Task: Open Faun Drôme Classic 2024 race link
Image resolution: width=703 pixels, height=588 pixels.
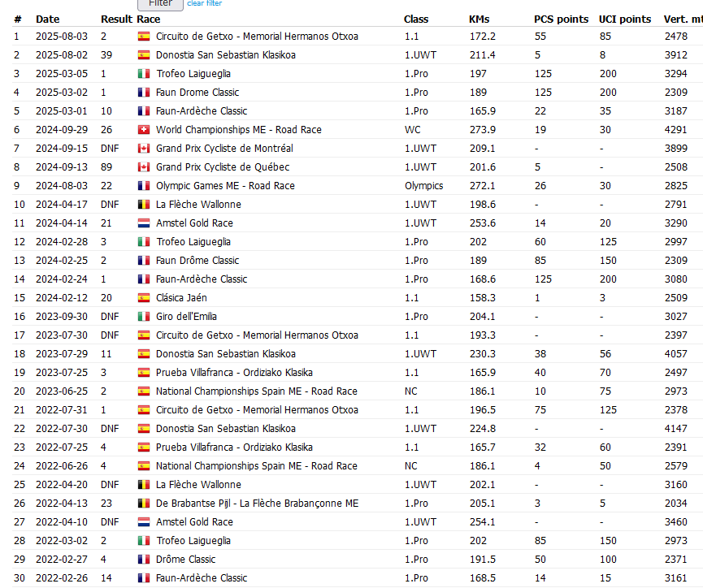Action: tap(197, 261)
